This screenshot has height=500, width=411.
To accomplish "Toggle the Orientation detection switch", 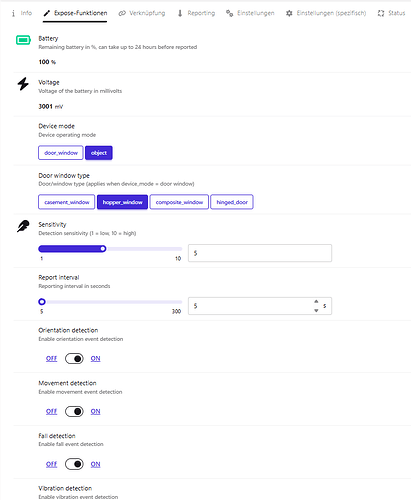I will [74, 359].
